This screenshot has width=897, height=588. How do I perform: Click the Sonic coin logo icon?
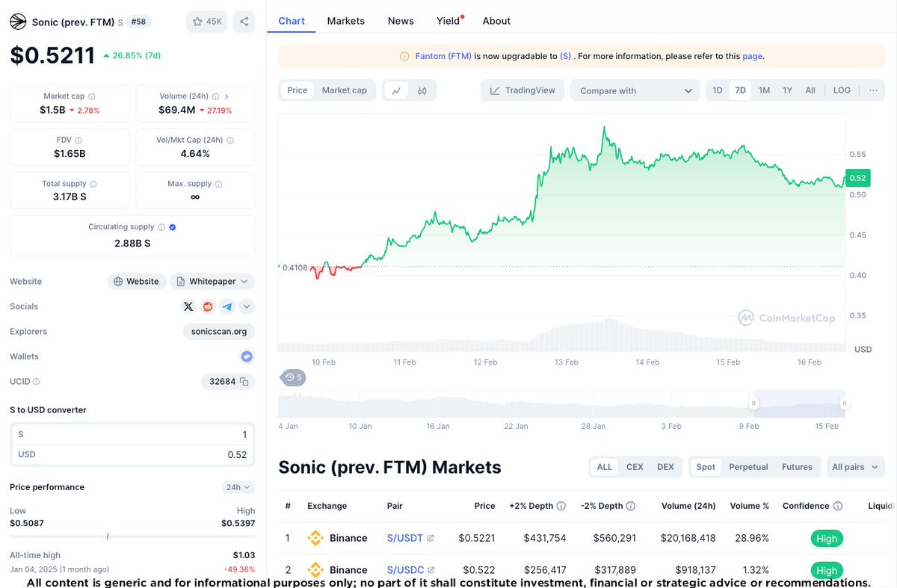pos(18,22)
